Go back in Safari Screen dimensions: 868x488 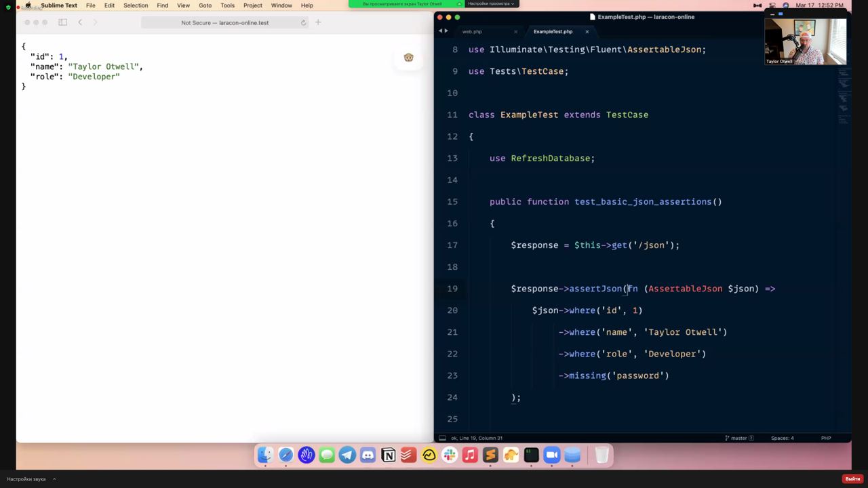[x=80, y=22]
